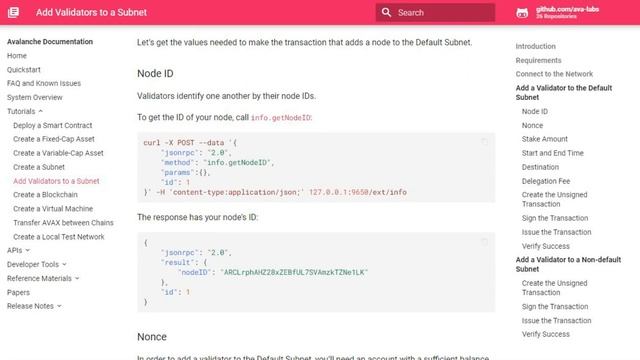The height and width of the screenshot is (360, 640).
Task: Open Transfer AVAX between Chains tutorial
Action: tap(63, 223)
